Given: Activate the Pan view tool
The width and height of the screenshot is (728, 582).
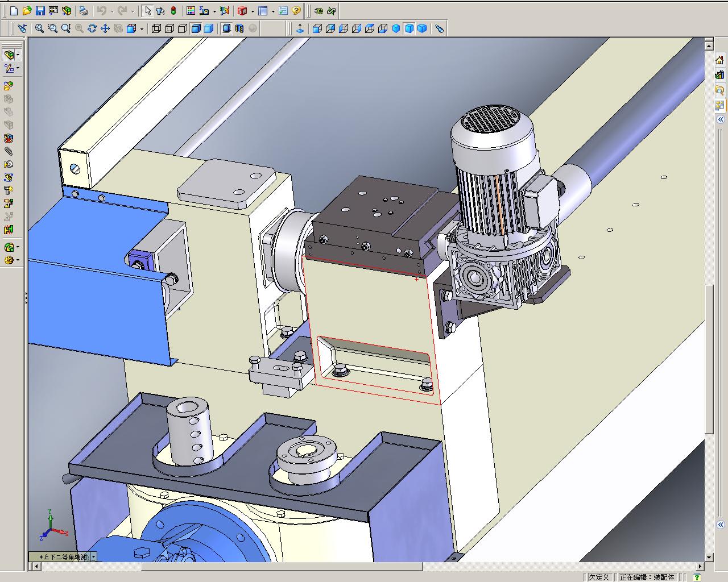Looking at the screenshot, I should 105,28.
